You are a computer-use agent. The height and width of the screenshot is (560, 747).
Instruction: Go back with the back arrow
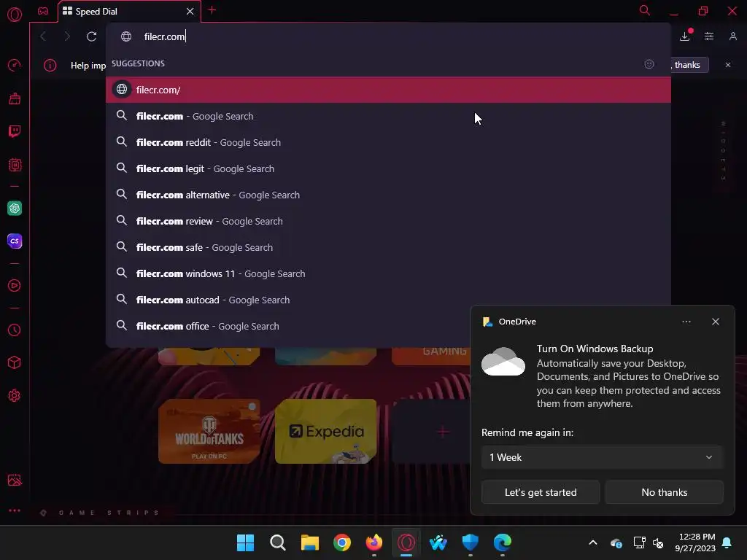(x=43, y=36)
